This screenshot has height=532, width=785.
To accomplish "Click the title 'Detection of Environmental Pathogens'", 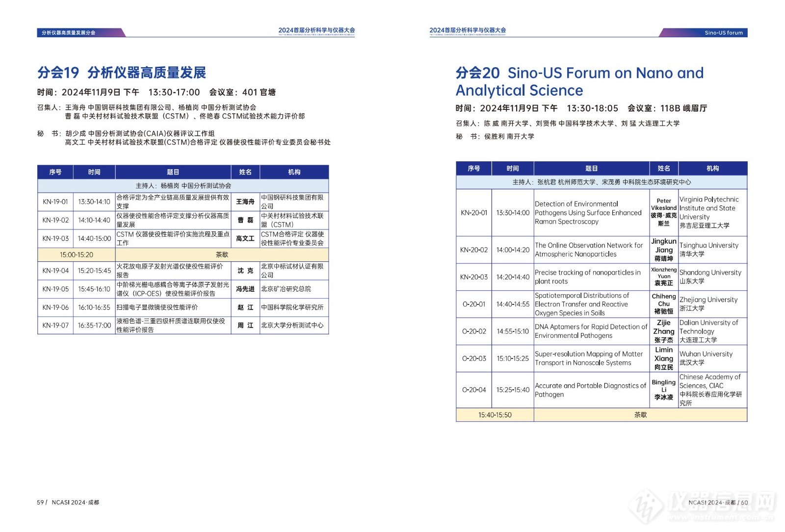I will [588, 213].
